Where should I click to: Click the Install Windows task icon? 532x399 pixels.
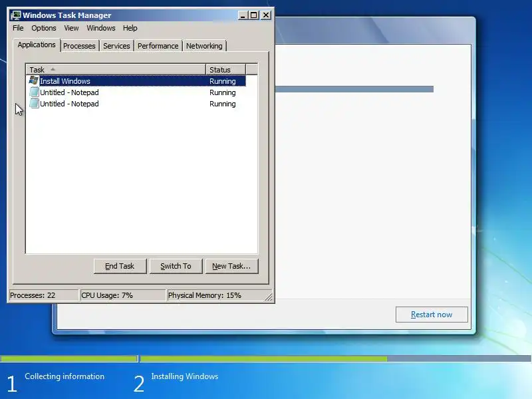coord(34,80)
